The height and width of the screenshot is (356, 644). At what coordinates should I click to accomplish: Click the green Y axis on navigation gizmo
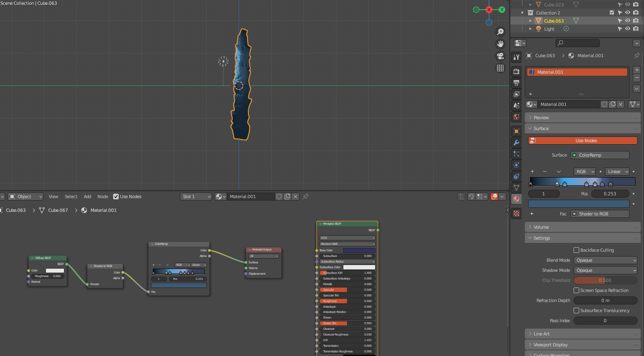click(x=502, y=10)
